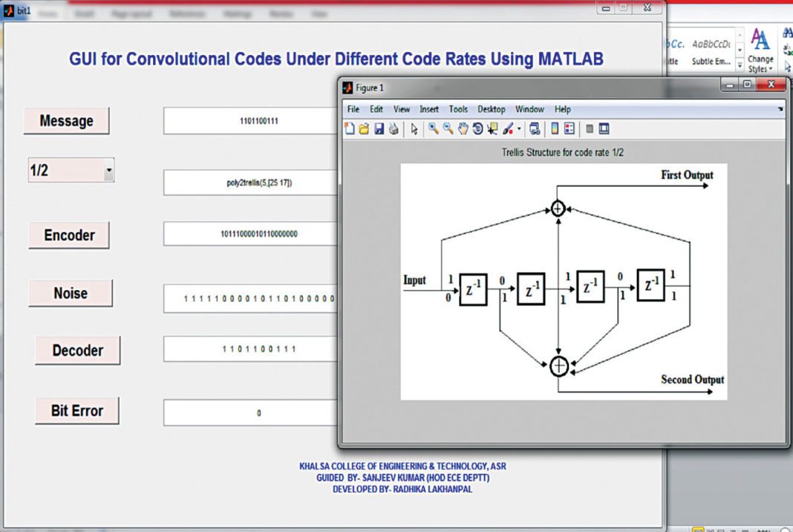Screen dimensions: 793x532
Task: Save the figure using the floppy disk icon
Action: [379, 129]
